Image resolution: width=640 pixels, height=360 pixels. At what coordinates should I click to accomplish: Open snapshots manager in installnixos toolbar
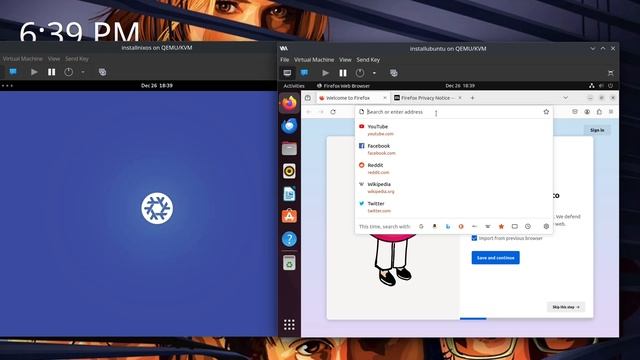click(x=102, y=72)
